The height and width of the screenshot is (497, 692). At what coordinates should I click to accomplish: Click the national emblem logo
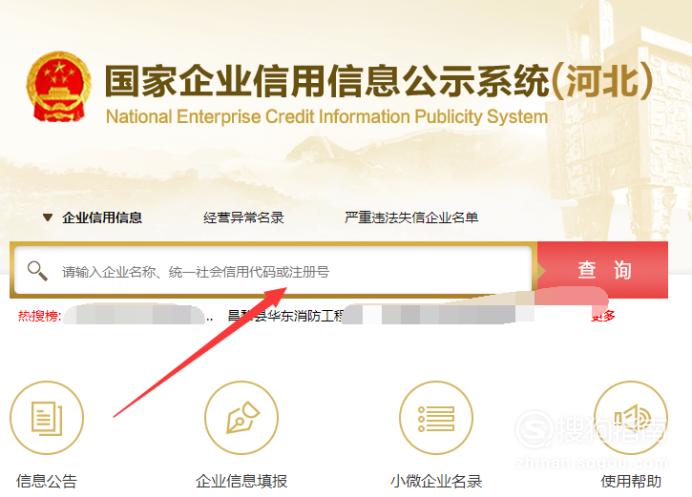pos(59,87)
